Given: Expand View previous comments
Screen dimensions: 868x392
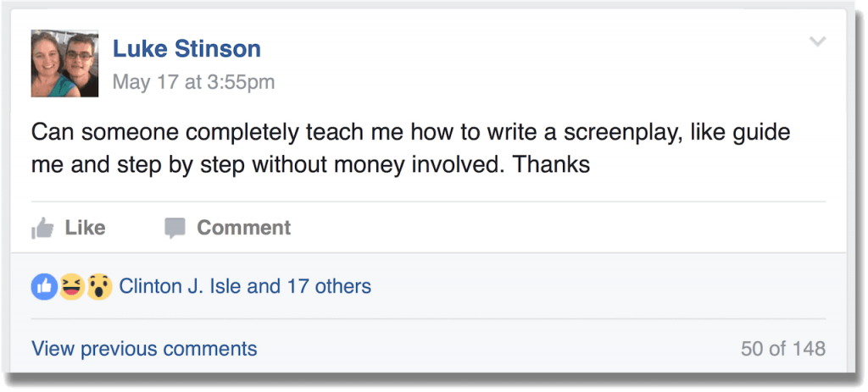Looking at the screenshot, I should click(144, 348).
